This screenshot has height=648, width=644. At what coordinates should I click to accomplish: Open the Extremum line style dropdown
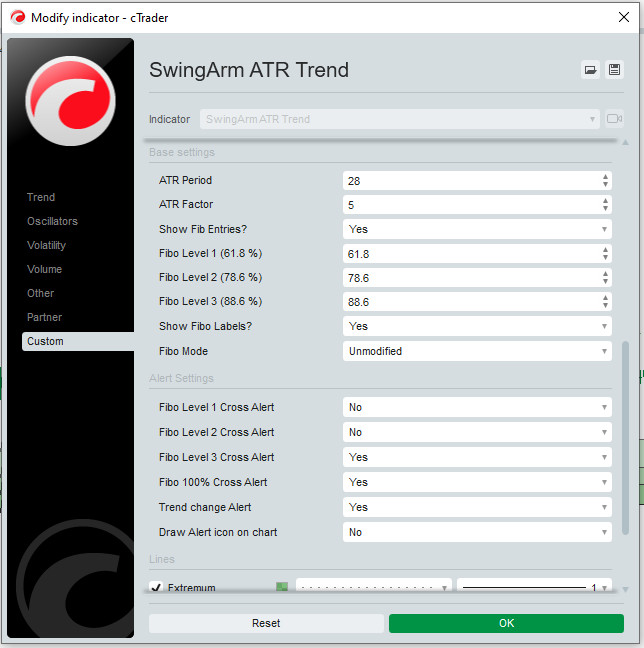[x=374, y=587]
